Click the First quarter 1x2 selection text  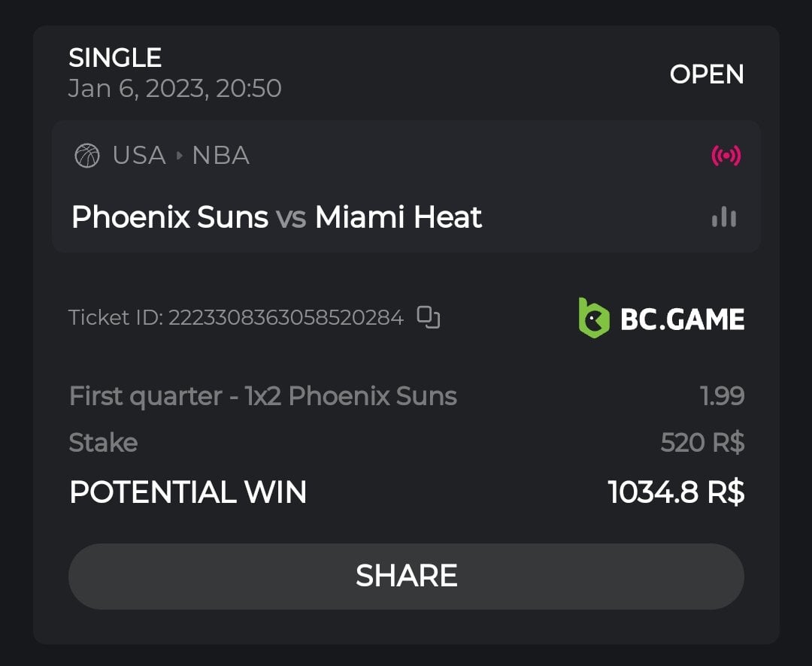[263, 396]
